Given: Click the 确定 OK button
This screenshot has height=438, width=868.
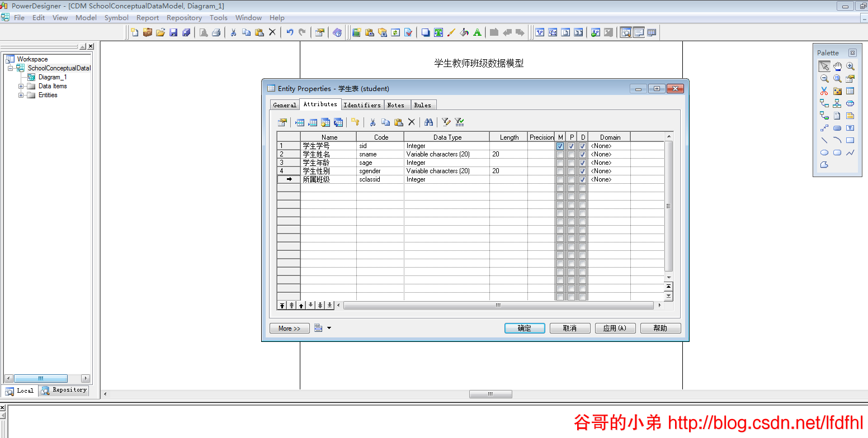Looking at the screenshot, I should click(x=525, y=328).
